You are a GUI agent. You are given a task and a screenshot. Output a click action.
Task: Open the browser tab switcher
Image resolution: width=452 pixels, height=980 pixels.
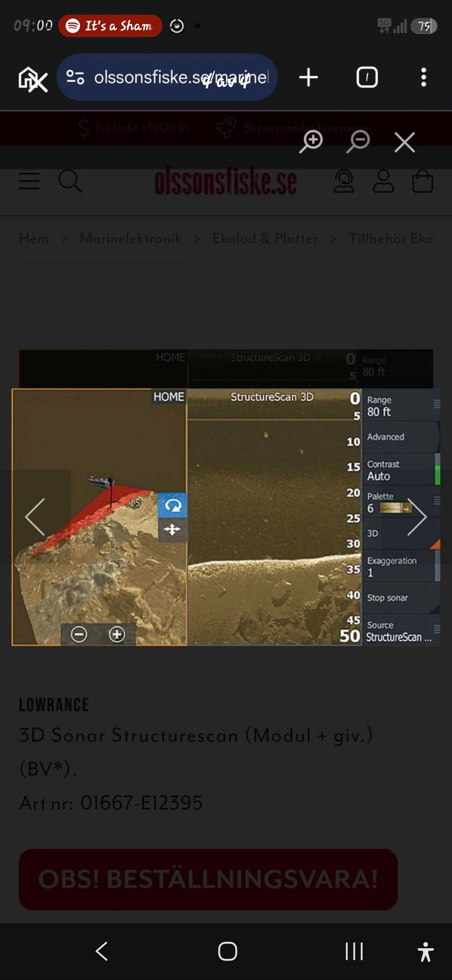click(x=367, y=77)
